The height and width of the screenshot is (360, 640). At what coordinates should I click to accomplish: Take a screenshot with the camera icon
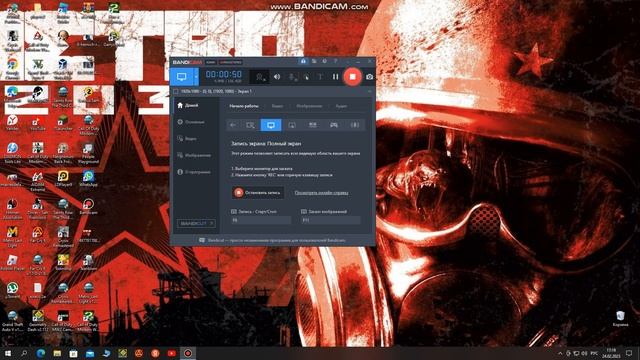[x=369, y=77]
